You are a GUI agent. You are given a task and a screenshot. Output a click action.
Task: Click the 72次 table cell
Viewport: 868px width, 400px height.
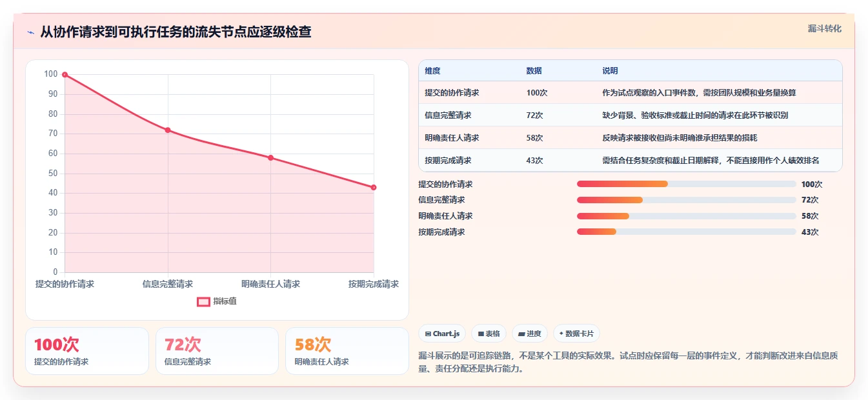534,115
